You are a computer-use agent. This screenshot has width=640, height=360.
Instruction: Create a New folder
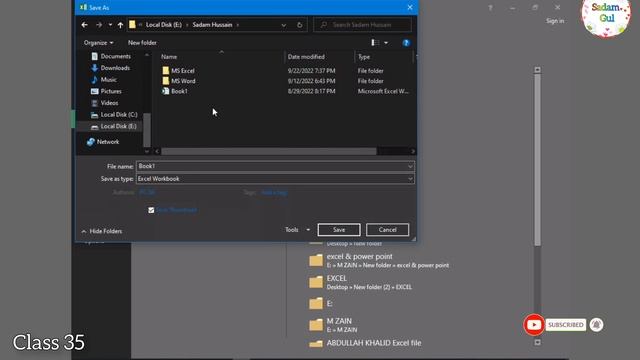click(142, 42)
